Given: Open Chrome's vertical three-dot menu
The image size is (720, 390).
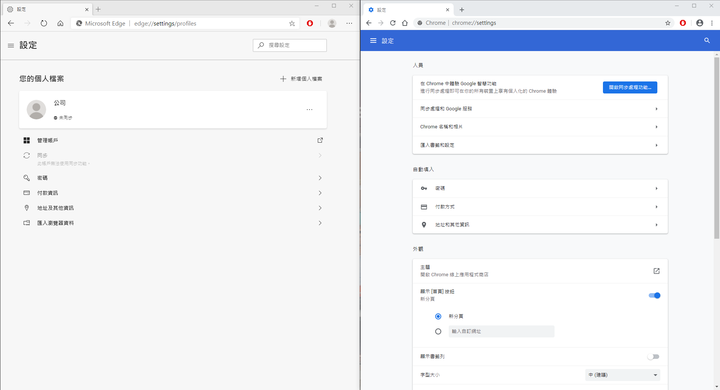Looking at the screenshot, I should point(712,23).
